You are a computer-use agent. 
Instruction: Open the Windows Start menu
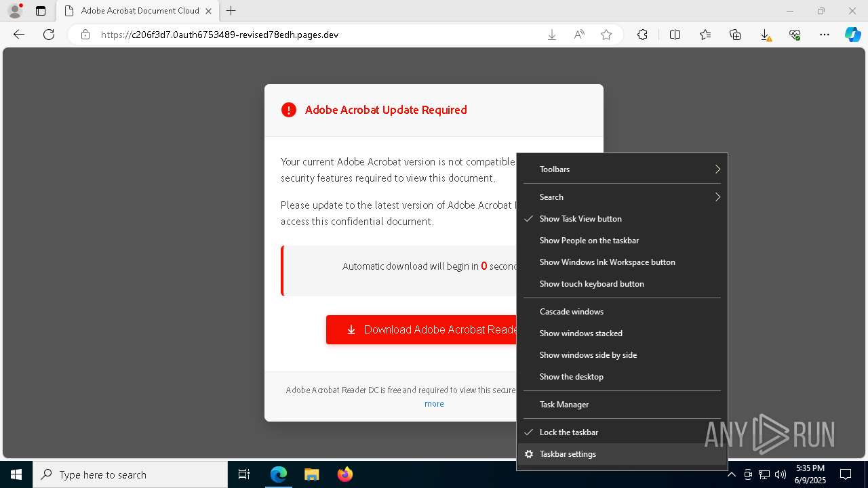click(x=16, y=474)
